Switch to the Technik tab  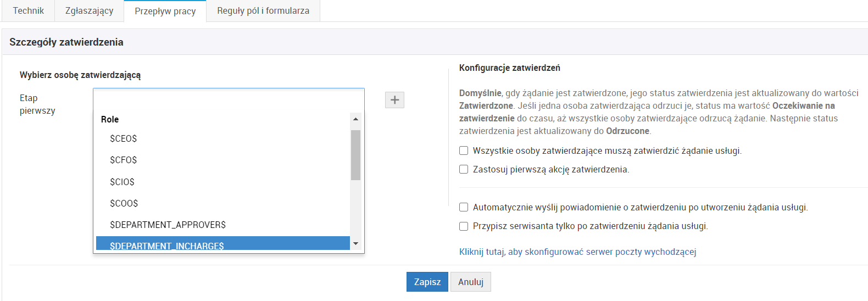pos(29,11)
